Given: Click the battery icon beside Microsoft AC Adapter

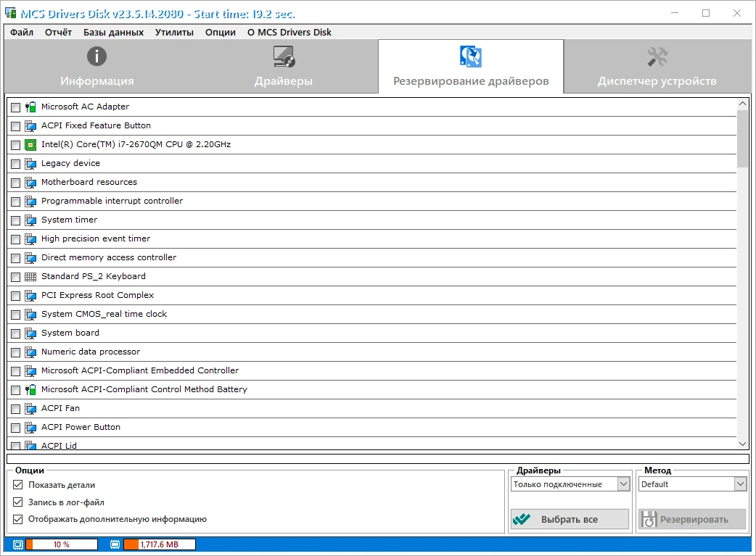Looking at the screenshot, I should tap(30, 107).
